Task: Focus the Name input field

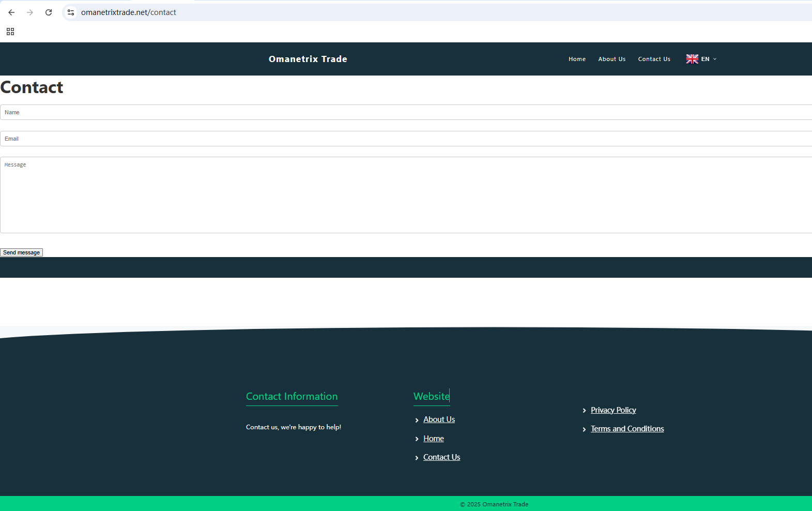Action: point(406,112)
